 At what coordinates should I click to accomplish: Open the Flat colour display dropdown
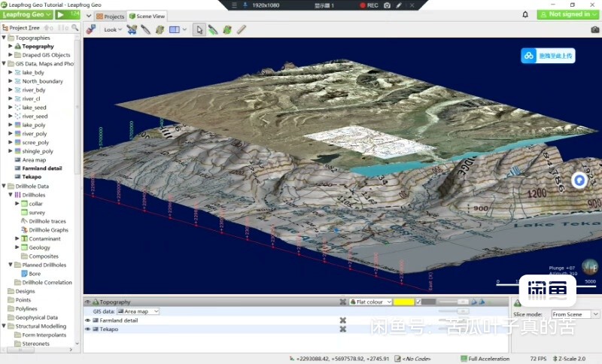point(370,302)
